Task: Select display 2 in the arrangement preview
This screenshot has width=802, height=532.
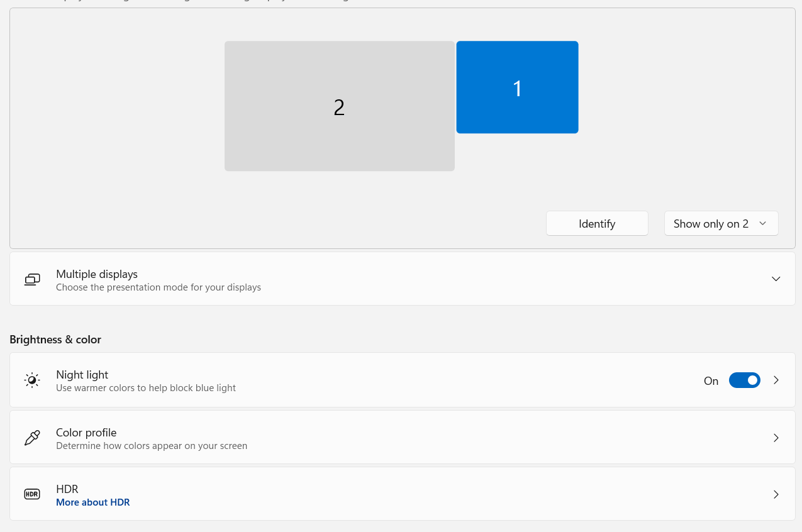Action: (339, 106)
